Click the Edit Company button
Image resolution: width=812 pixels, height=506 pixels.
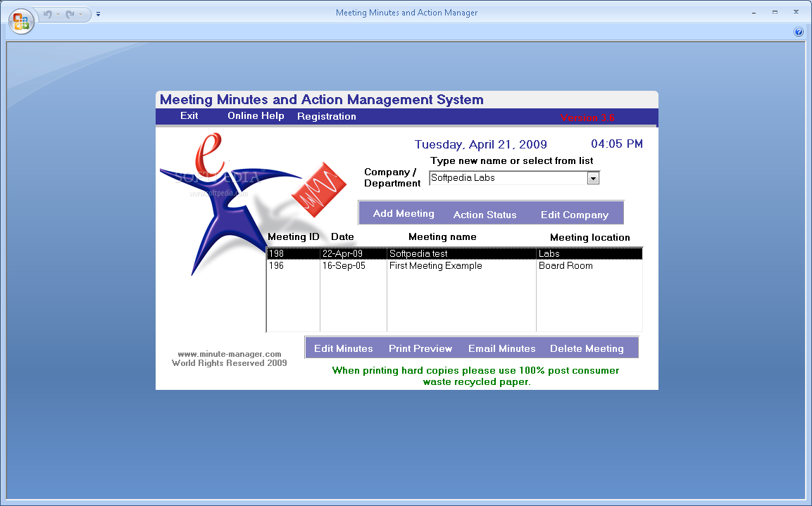point(574,215)
